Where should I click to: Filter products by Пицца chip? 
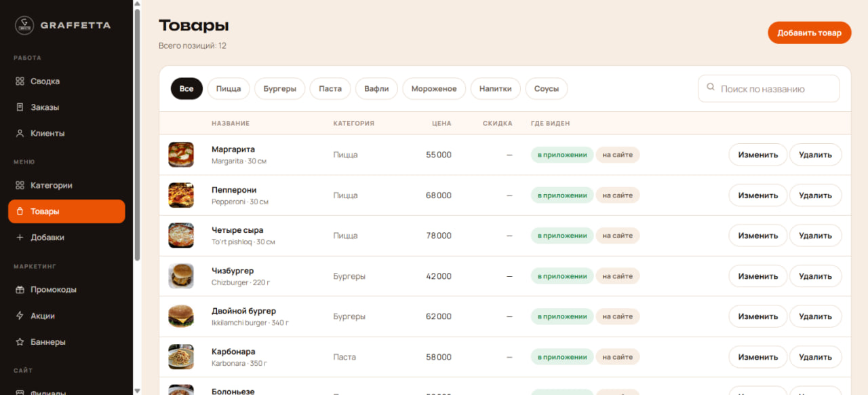(229, 89)
